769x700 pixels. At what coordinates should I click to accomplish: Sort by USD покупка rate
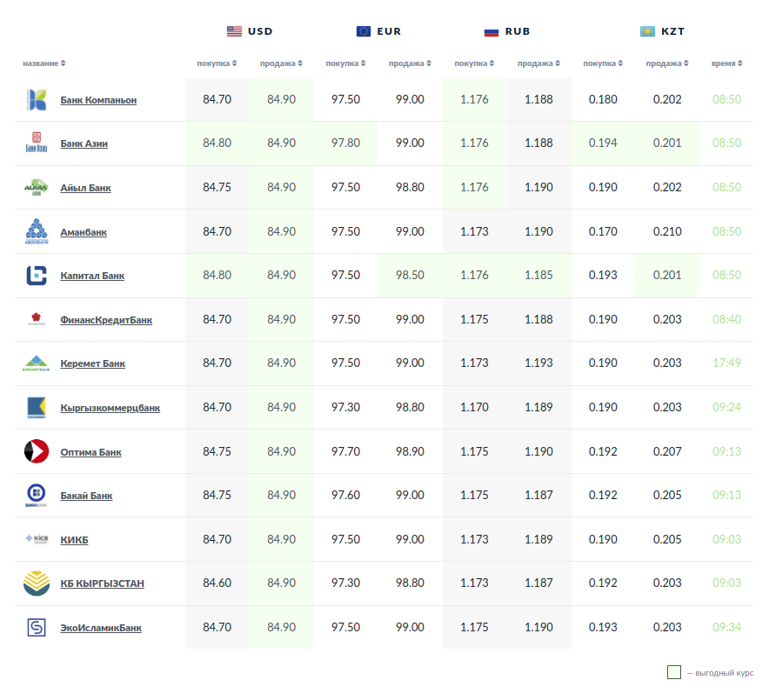point(217,63)
